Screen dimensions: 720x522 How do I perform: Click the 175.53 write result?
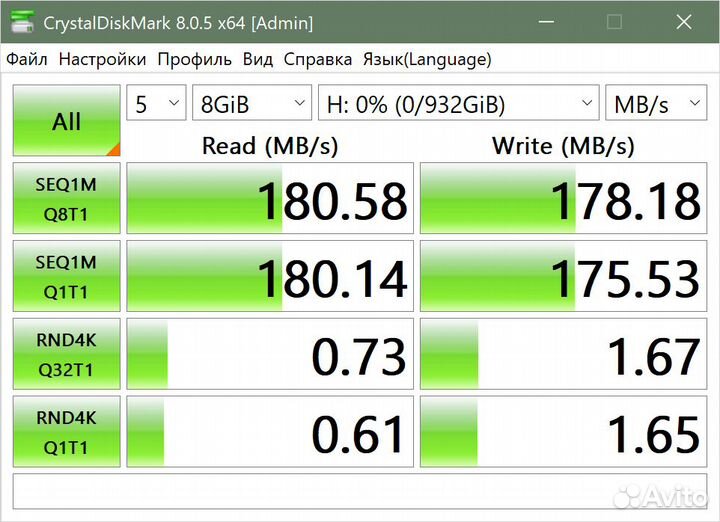click(x=563, y=276)
